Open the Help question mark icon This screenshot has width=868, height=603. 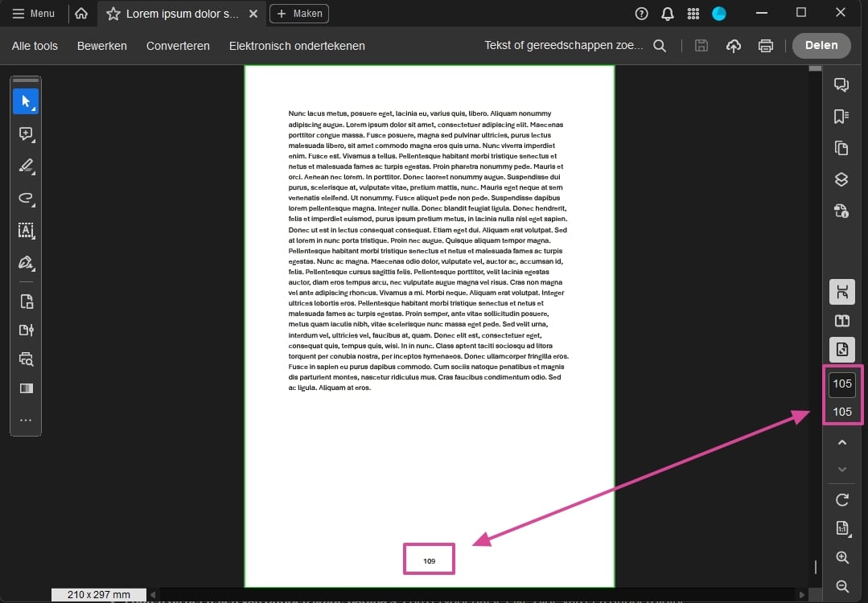point(641,14)
